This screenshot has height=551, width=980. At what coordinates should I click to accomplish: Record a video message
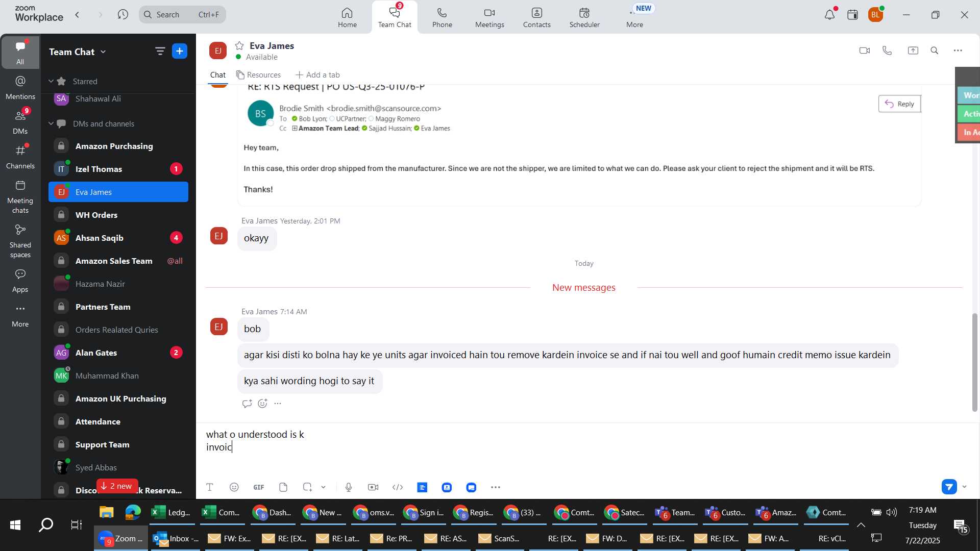click(373, 487)
